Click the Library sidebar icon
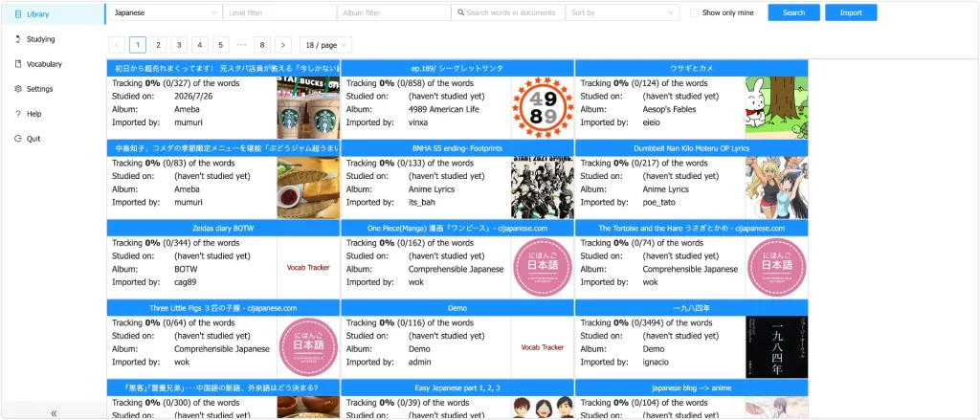Screen dimensions: 980x420 pos(17,13)
